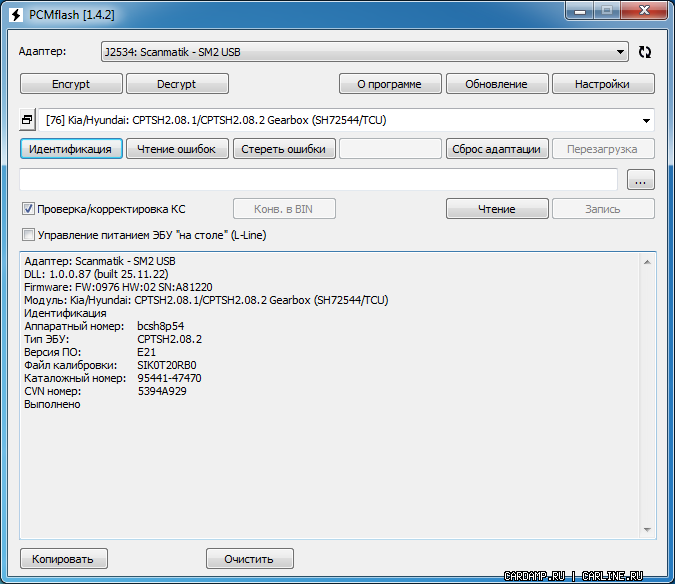Click the ECU type CPTSH2.08.2 value
Screen dimensions: 675x584
(x=169, y=339)
